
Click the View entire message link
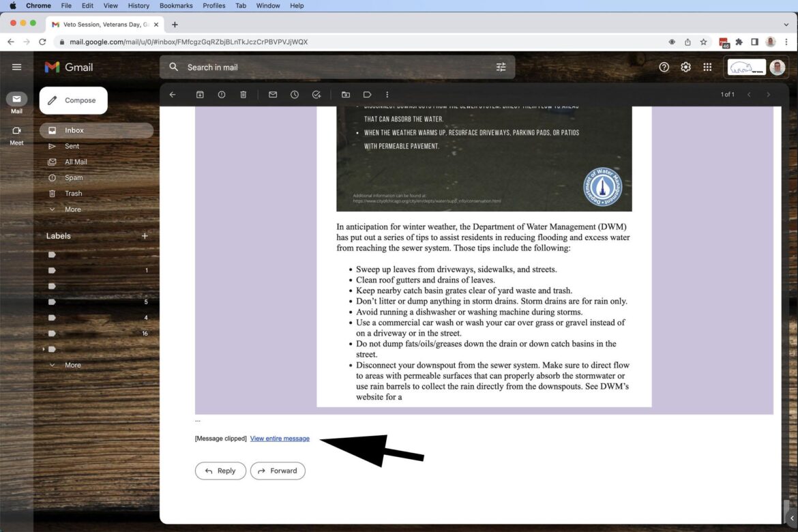[280, 439]
